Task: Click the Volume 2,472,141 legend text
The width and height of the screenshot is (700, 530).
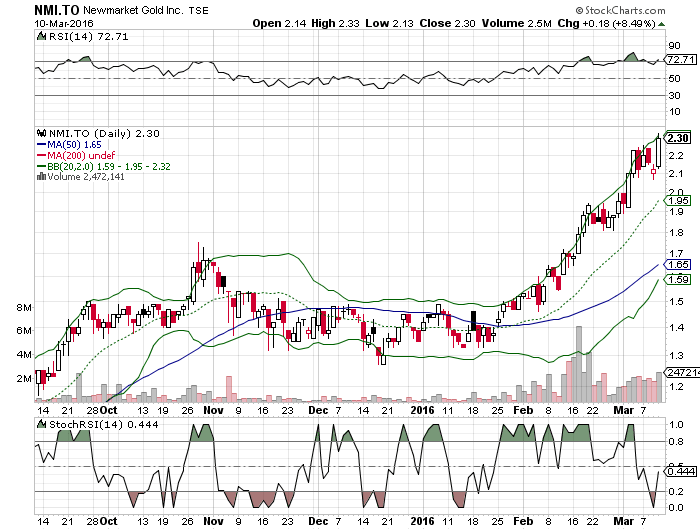Action: [x=86, y=177]
